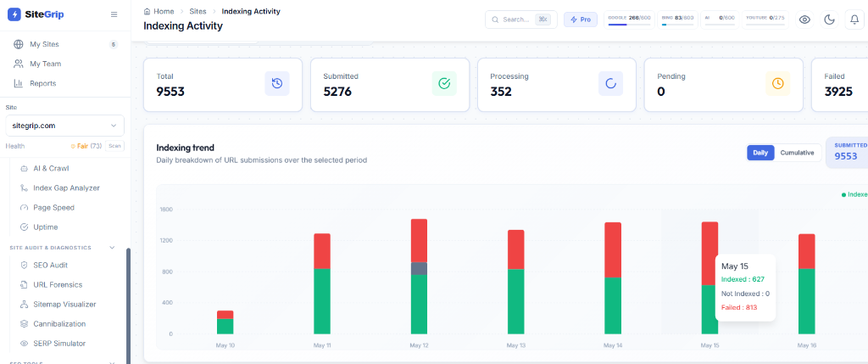Switch chart to Cumulative view
Screen dimensions: 868x364
pyautogui.click(x=797, y=153)
